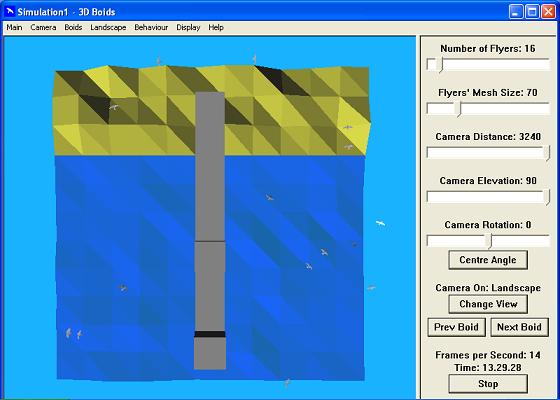Screen dimensions: 560x400
Task: Click the black band on the tower
Action: click(210, 334)
